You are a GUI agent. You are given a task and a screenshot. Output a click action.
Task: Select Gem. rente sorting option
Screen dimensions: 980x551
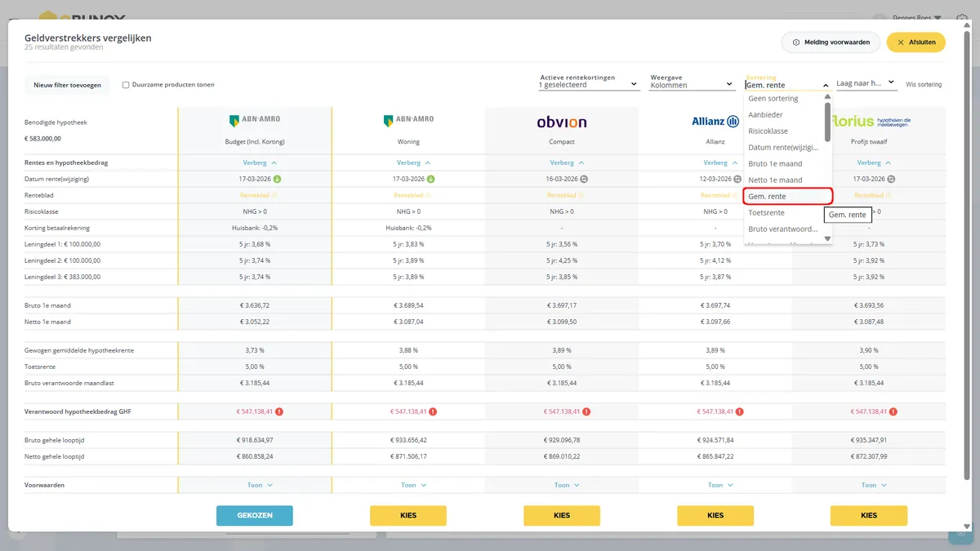click(x=787, y=196)
